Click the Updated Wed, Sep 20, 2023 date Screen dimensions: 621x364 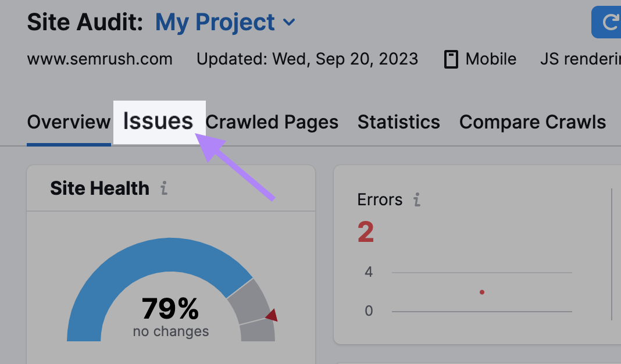(307, 59)
